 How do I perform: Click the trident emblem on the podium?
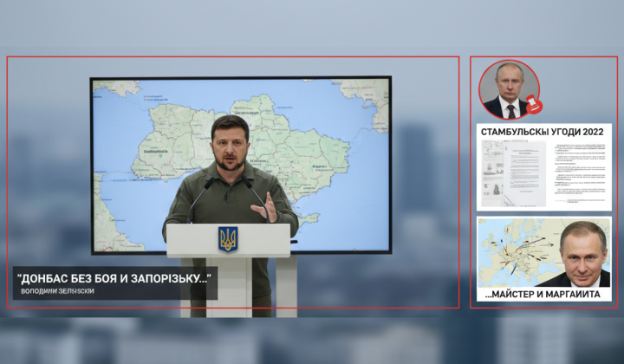228,239
